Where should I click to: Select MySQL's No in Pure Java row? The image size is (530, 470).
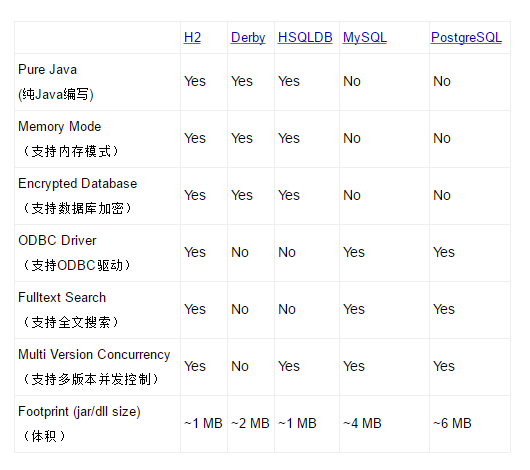(352, 81)
